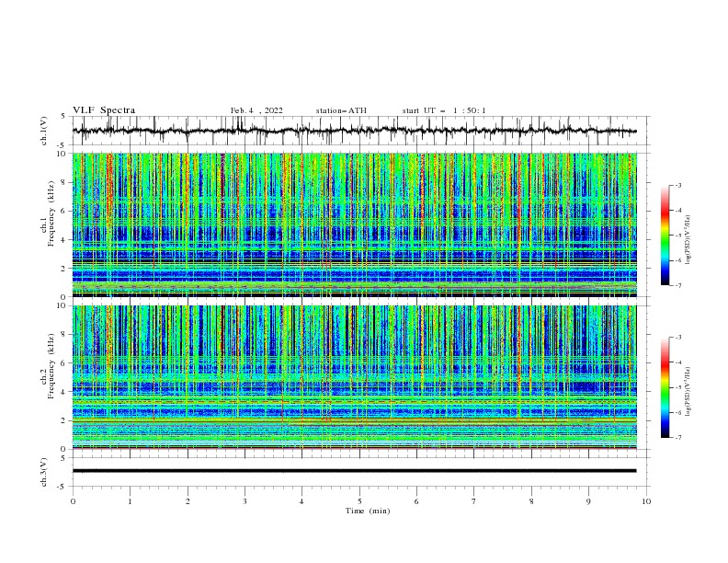Click the ch.2 spectrogram color bar

pyautogui.click(x=665, y=387)
